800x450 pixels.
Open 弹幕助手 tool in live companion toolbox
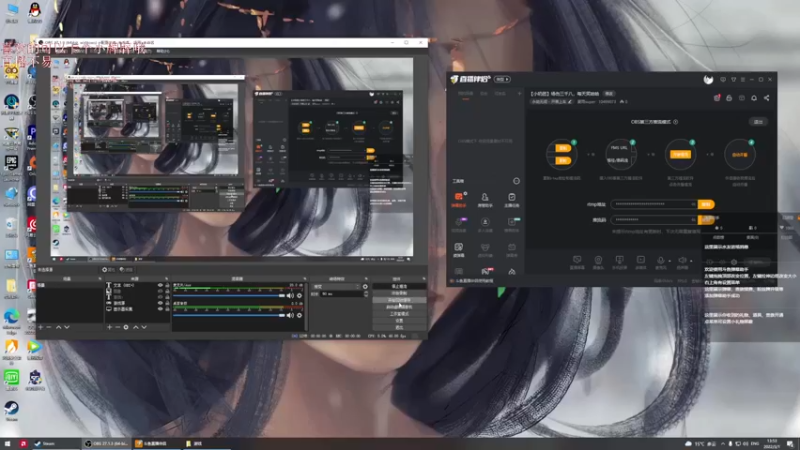tap(458, 199)
